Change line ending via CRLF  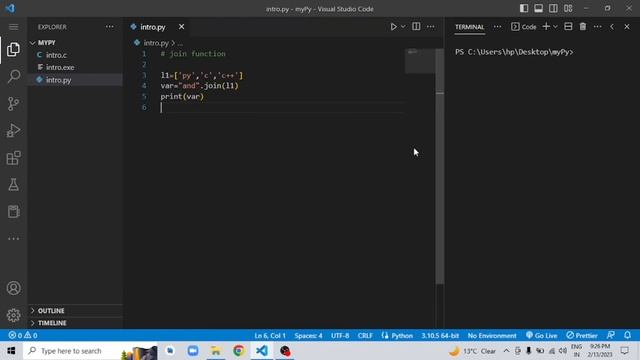[x=365, y=336]
